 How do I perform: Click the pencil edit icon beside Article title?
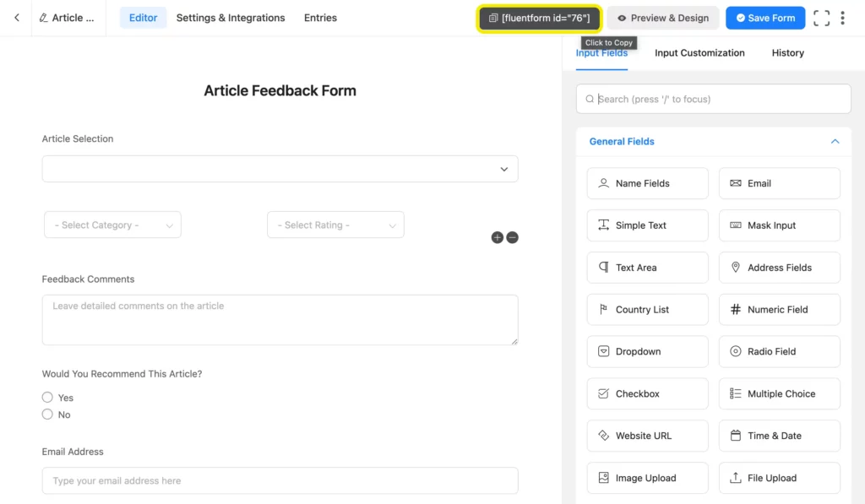point(43,18)
